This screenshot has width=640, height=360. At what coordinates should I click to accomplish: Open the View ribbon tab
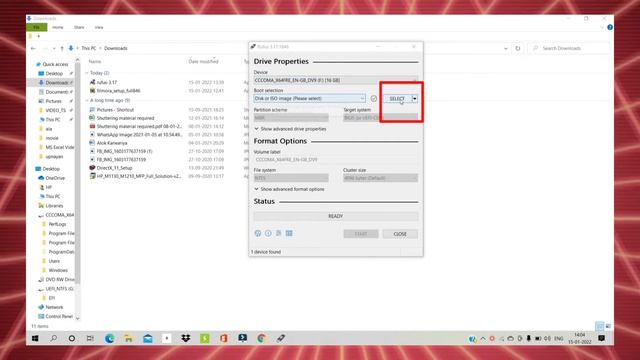tap(99, 27)
